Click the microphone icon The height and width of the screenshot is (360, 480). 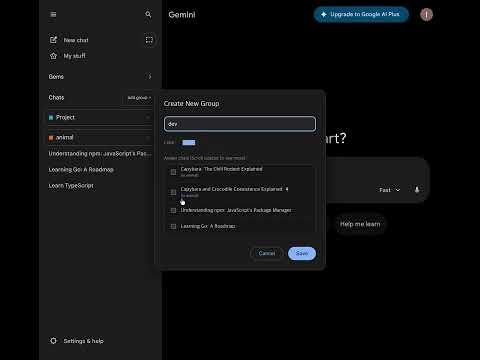coord(417,190)
